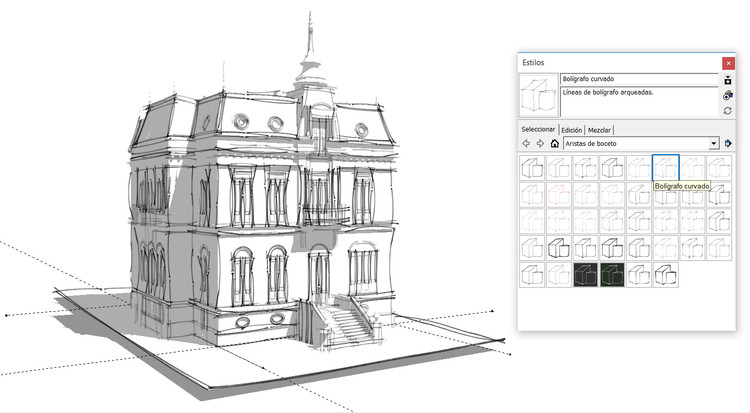Click the Details arrow beside the collection dropdown
750x413 pixels.
tap(729, 144)
